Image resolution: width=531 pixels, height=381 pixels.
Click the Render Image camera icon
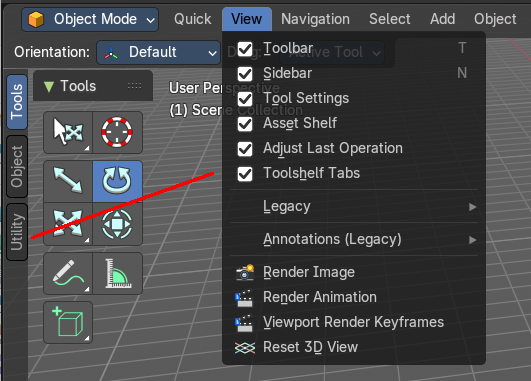(245, 272)
